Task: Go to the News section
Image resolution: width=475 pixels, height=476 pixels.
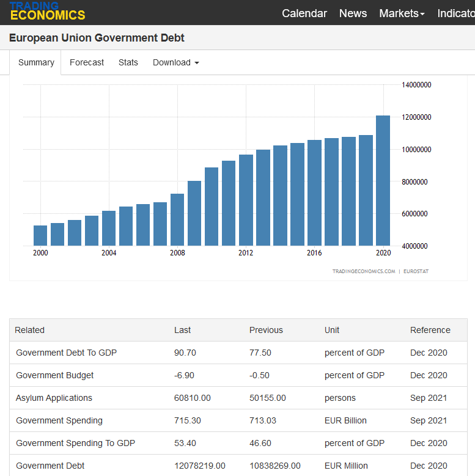Action: pyautogui.click(x=353, y=13)
